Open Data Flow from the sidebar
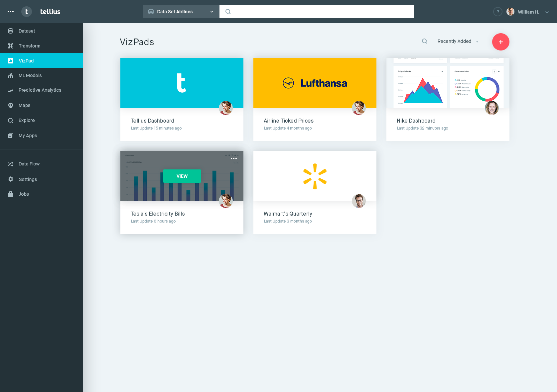This screenshot has width=557, height=392. tap(42, 164)
